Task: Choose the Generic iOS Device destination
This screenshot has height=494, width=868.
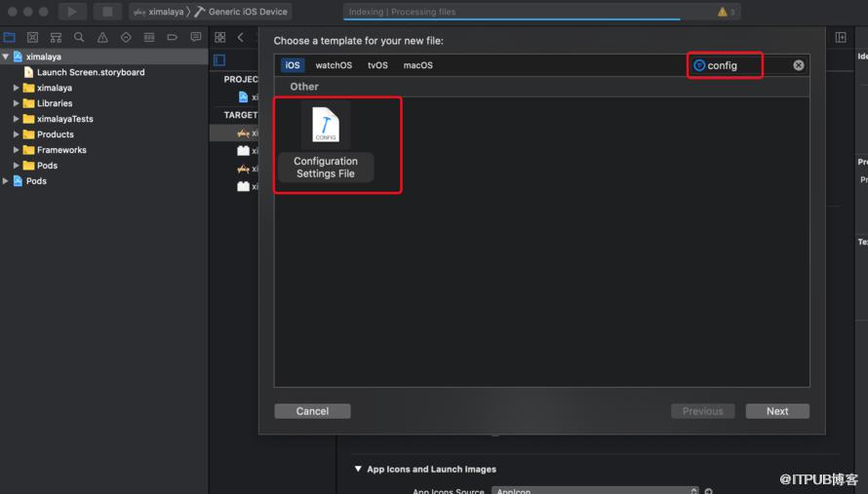Action: (241, 12)
